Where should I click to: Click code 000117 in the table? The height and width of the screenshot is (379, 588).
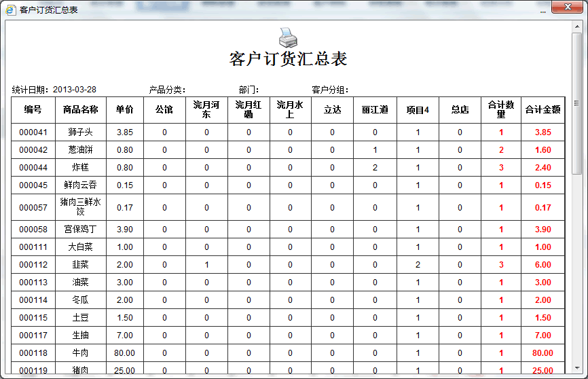(x=33, y=335)
